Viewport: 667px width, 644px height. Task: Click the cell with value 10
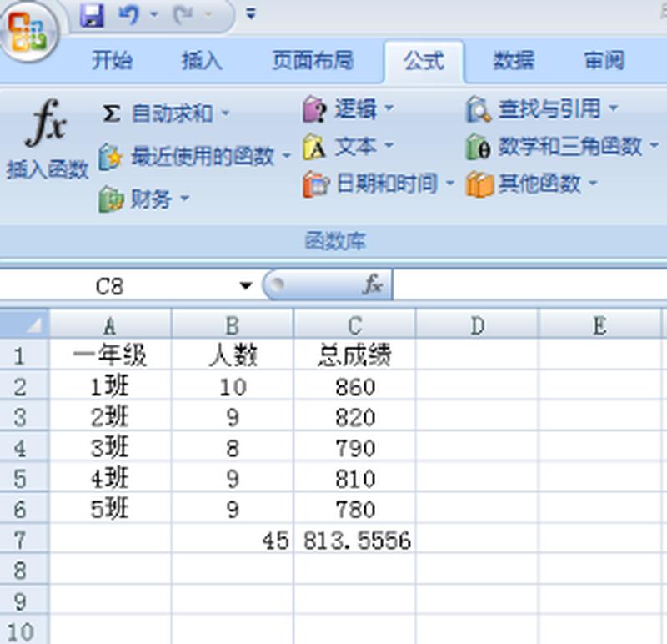pyautogui.click(x=233, y=386)
